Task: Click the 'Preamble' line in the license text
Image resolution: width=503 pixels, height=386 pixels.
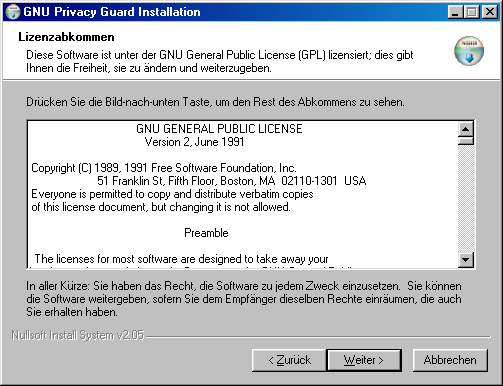Action: tap(206, 233)
